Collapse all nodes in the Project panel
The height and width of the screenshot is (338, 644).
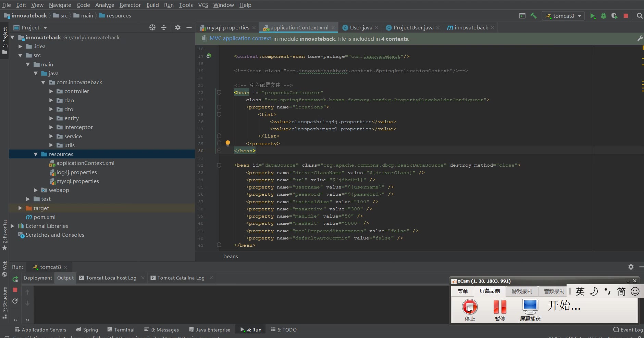point(164,27)
